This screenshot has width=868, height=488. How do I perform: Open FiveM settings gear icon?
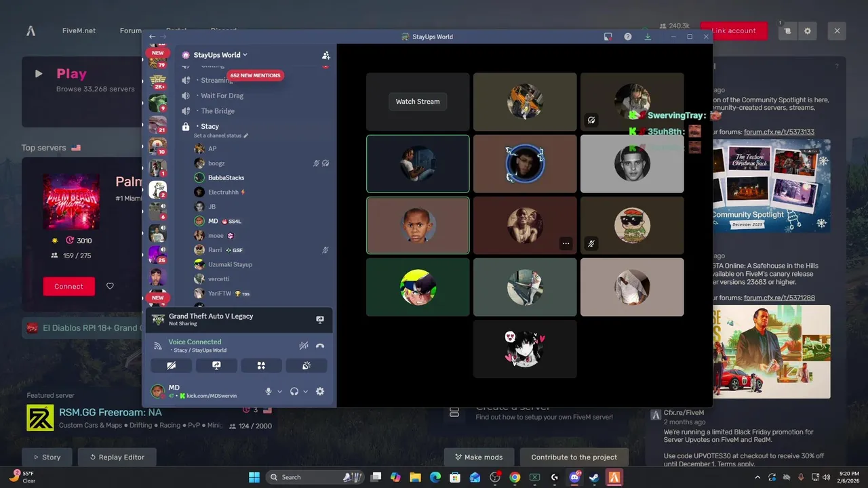coord(808,30)
